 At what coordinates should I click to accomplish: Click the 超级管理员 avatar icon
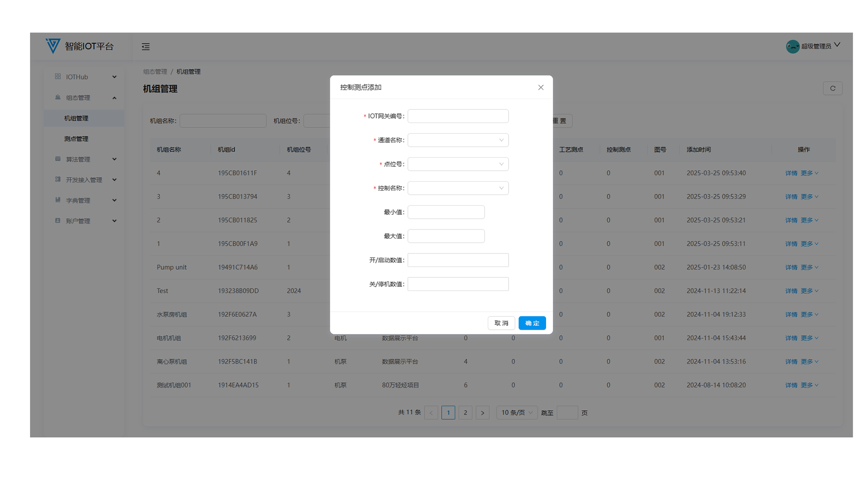click(x=793, y=47)
